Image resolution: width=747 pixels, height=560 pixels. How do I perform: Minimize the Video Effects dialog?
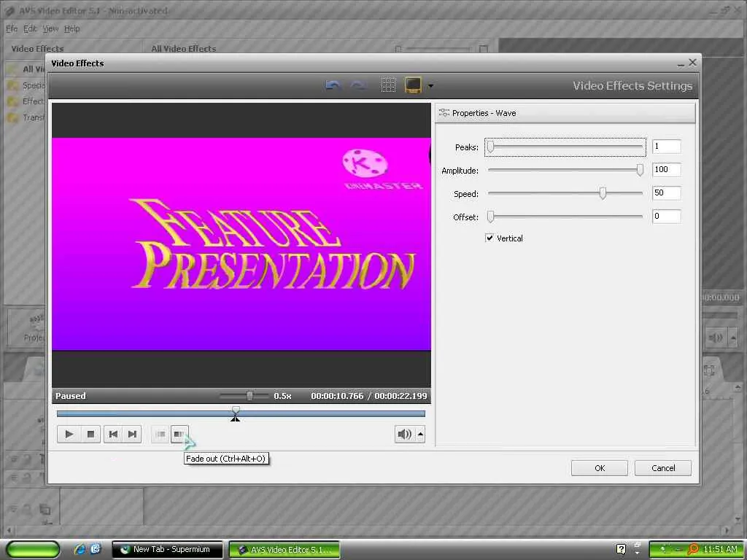pos(681,63)
